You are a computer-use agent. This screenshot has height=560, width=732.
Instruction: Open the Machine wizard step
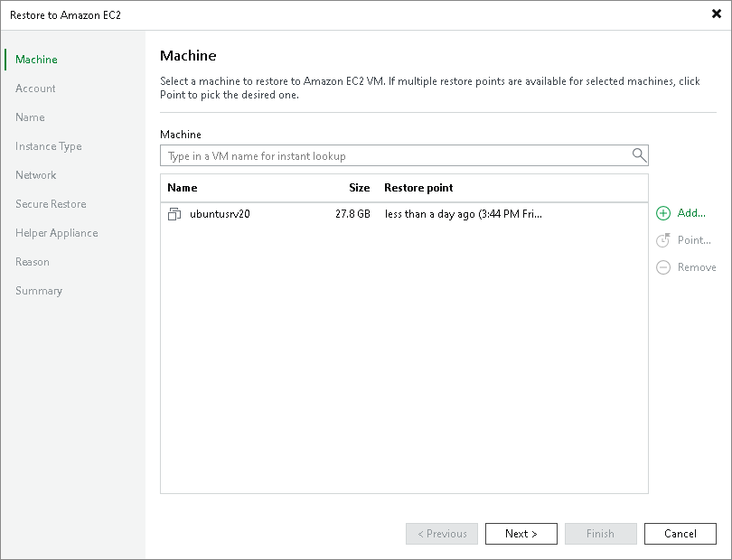pos(36,60)
